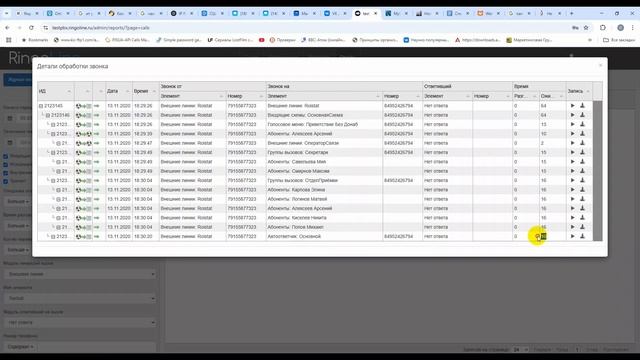The image size is (640, 360).
Task: Open Звонок от Элемент column menu arrow
Action: (x=221, y=96)
